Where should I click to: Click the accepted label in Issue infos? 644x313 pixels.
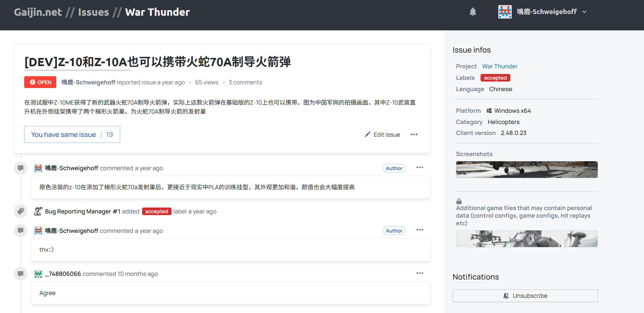coord(495,78)
